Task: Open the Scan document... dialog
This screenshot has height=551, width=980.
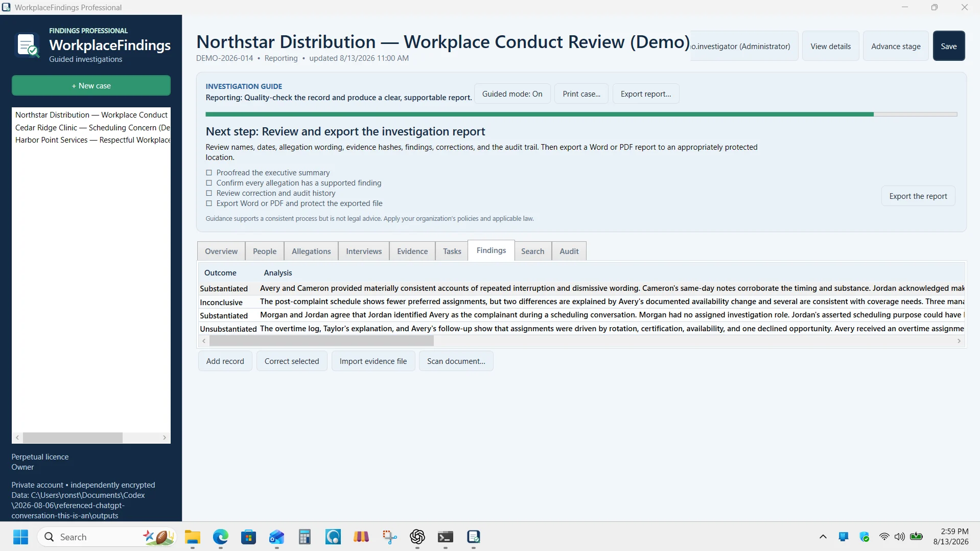Action: (x=456, y=361)
